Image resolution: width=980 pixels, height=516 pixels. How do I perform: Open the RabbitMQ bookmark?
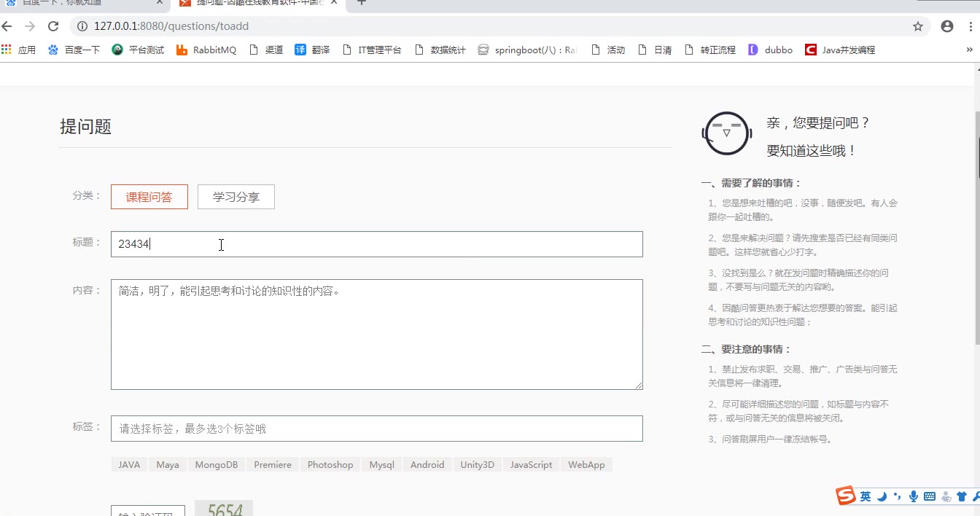pos(206,50)
